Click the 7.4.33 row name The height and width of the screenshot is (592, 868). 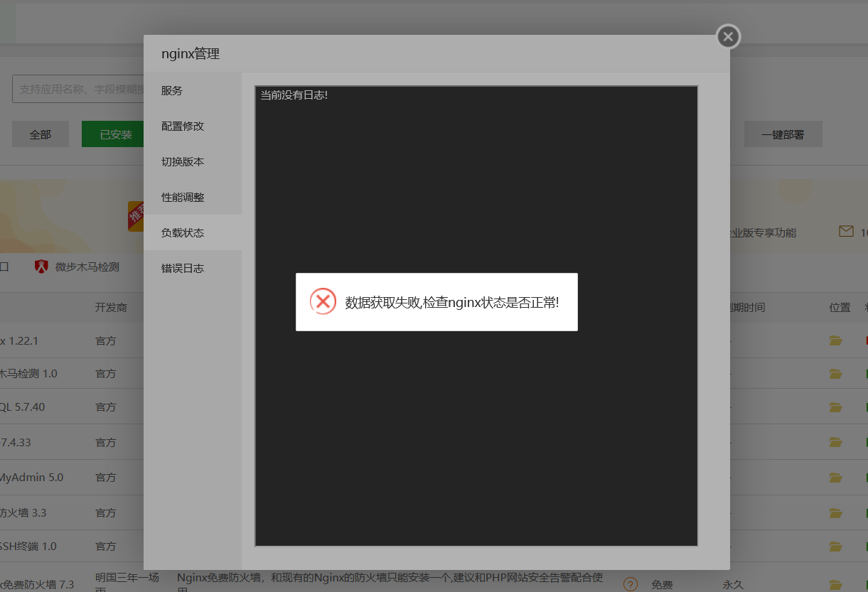16,442
